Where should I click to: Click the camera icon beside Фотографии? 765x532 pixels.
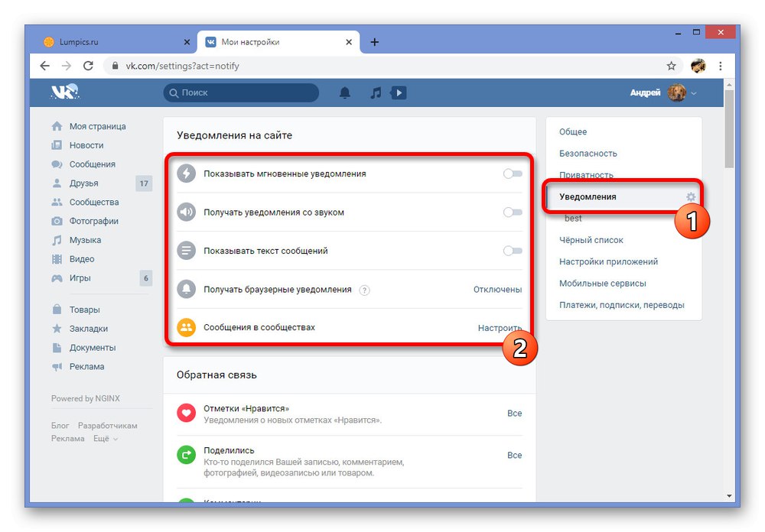pyautogui.click(x=57, y=221)
